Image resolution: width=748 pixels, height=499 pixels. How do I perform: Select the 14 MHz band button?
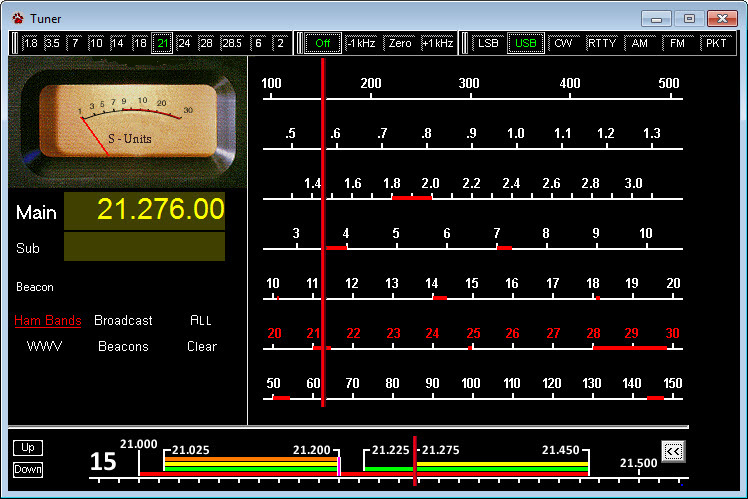pyautogui.click(x=118, y=43)
